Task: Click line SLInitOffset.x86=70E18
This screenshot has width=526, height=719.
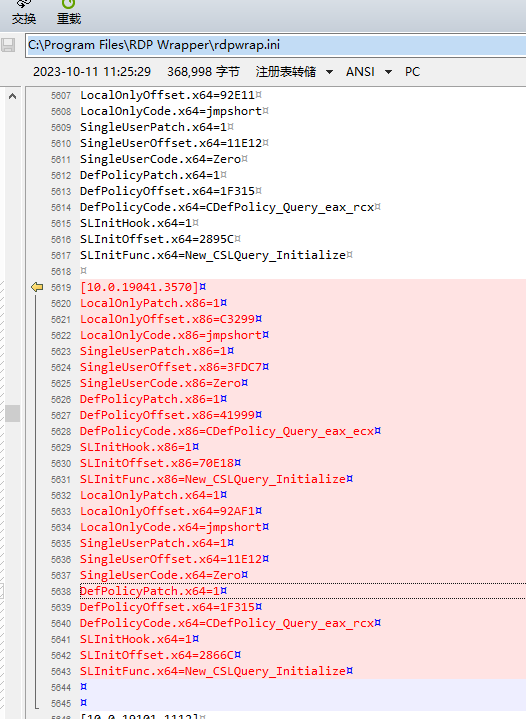Action: click(x=157, y=463)
